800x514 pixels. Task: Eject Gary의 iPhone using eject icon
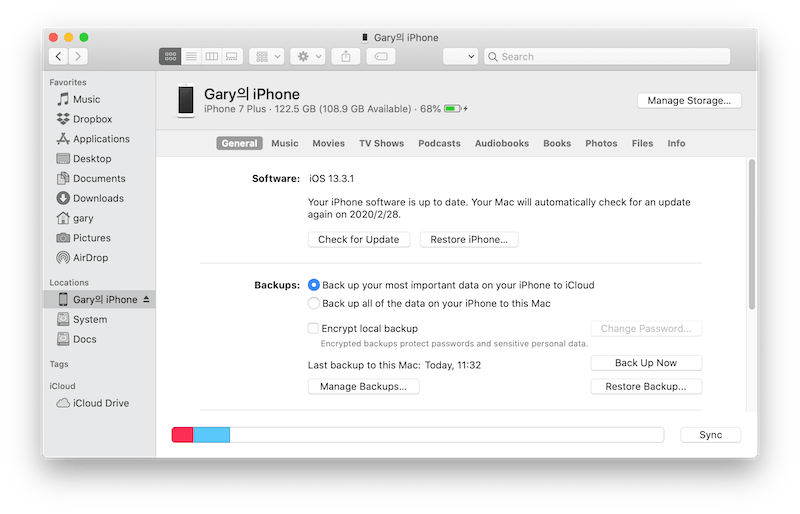pyautogui.click(x=146, y=299)
